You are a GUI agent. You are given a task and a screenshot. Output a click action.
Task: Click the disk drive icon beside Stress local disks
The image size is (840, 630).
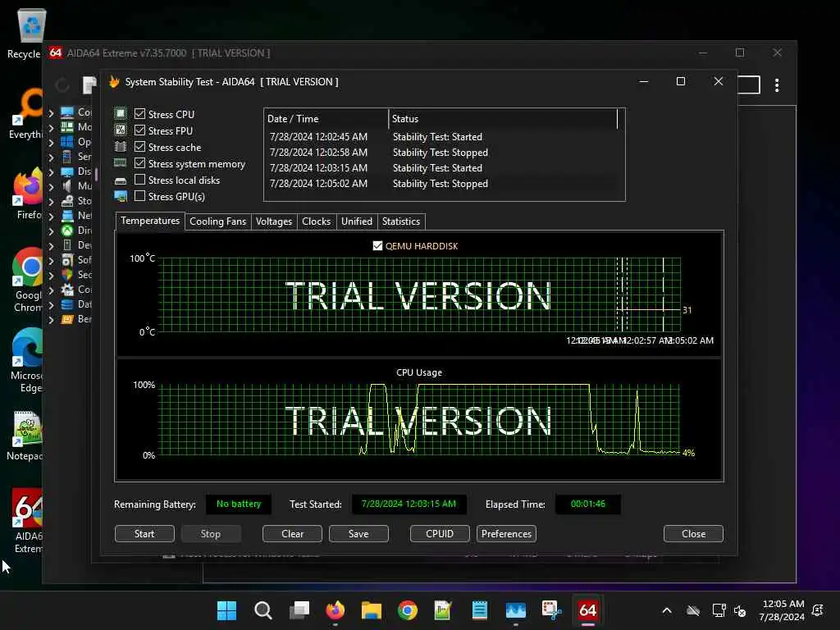click(x=121, y=180)
